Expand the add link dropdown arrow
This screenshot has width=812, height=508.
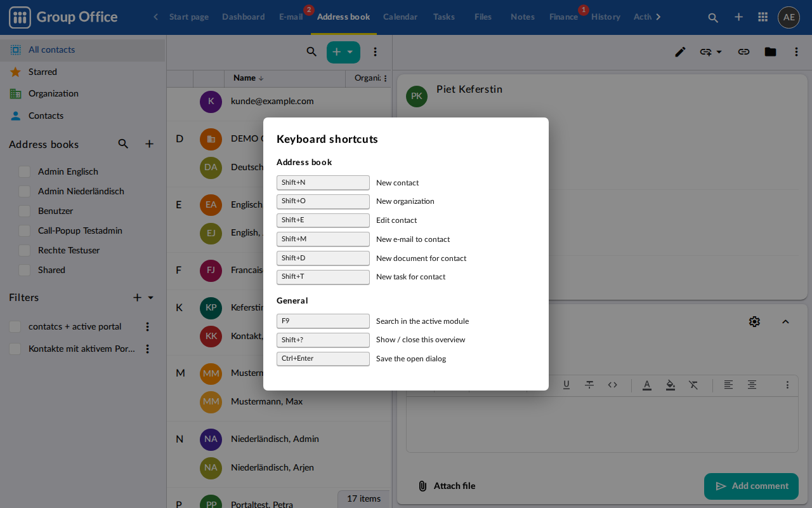click(719, 52)
